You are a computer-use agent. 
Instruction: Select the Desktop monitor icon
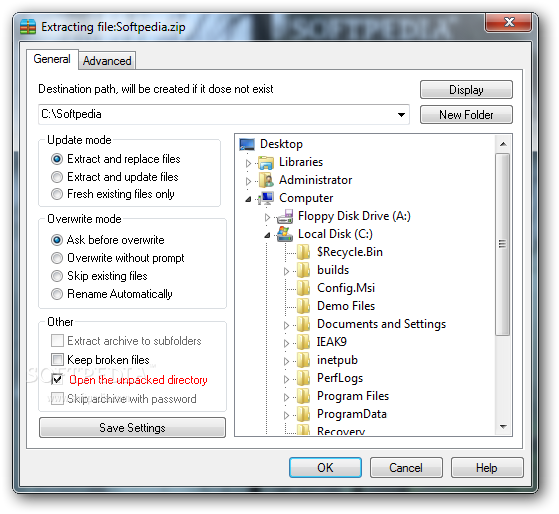point(247,144)
